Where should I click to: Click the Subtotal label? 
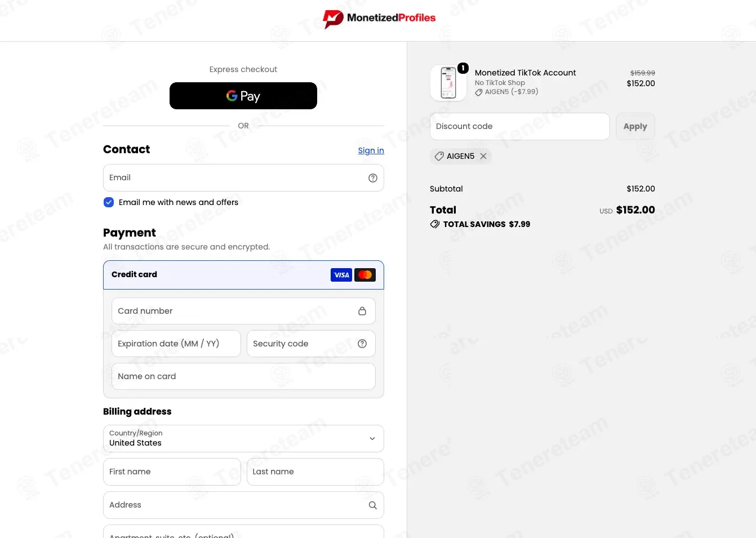(x=446, y=189)
